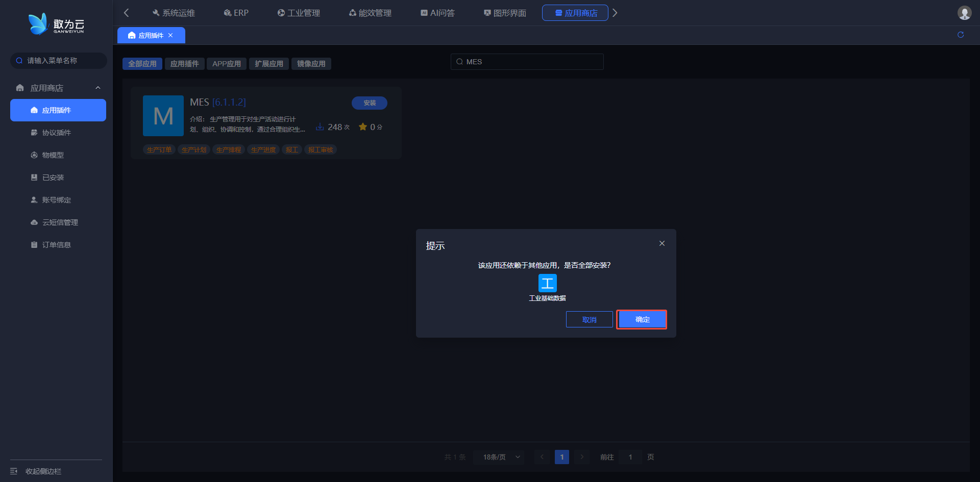Open the 18条/页 page size dropdown
Viewport: 980px width, 482px height.
499,457
